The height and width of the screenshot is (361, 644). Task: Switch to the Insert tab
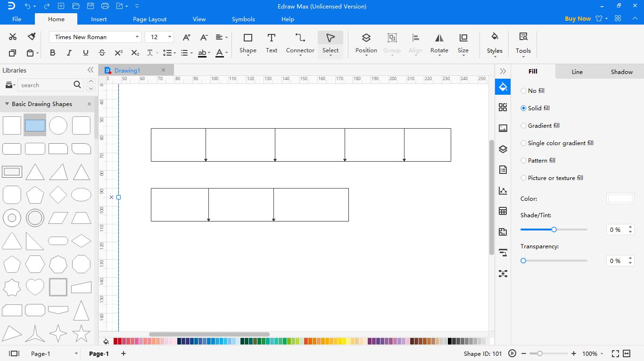pyautogui.click(x=99, y=19)
